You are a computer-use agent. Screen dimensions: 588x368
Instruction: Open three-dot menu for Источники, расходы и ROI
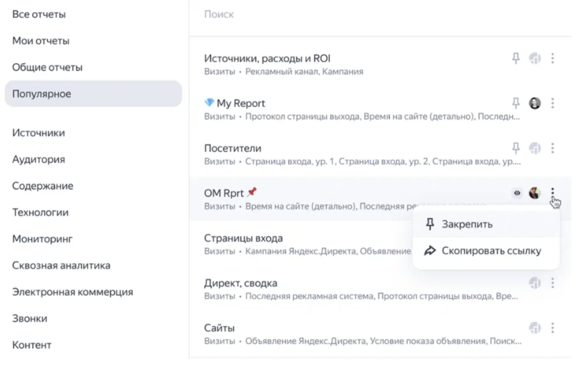553,59
